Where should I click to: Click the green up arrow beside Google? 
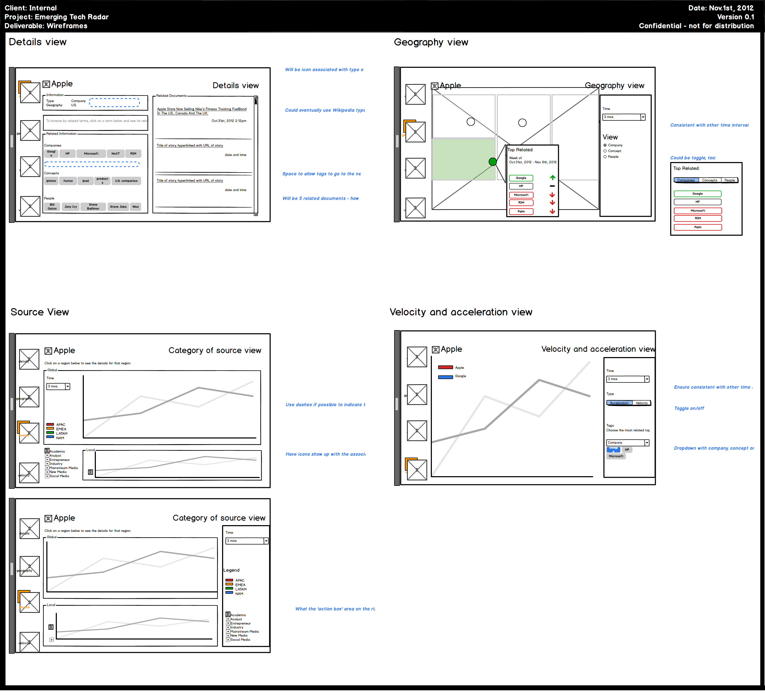pos(553,178)
